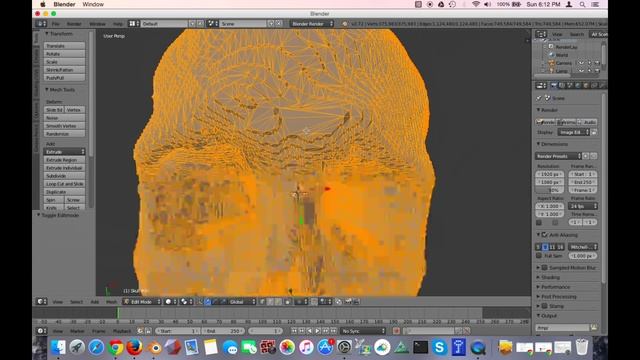Viewport: 640px width, 360px height.
Task: Open the 3D viewport editor type selector
Action: tap(42, 302)
